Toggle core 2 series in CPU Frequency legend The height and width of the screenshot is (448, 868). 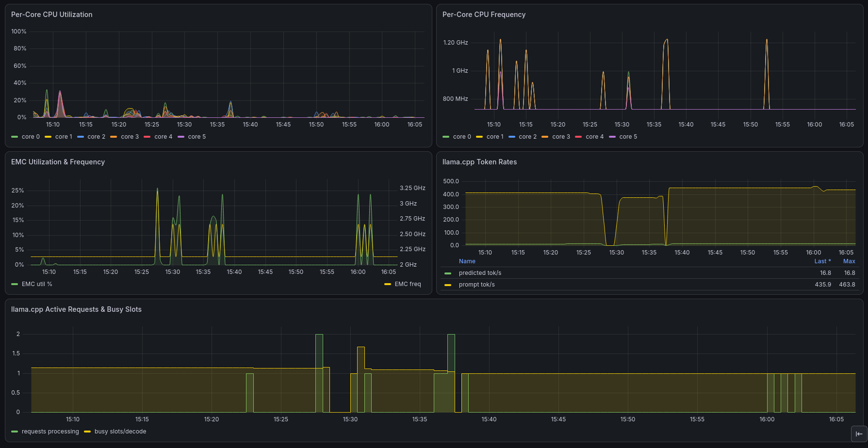pos(528,137)
